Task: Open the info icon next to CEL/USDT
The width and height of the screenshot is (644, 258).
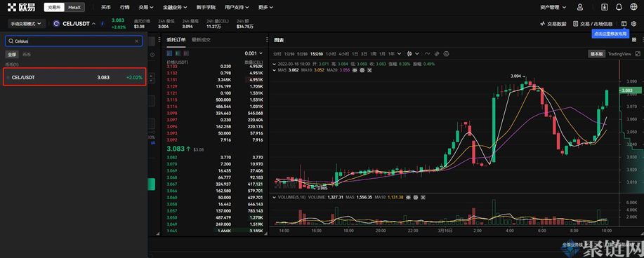Action: coord(102,24)
